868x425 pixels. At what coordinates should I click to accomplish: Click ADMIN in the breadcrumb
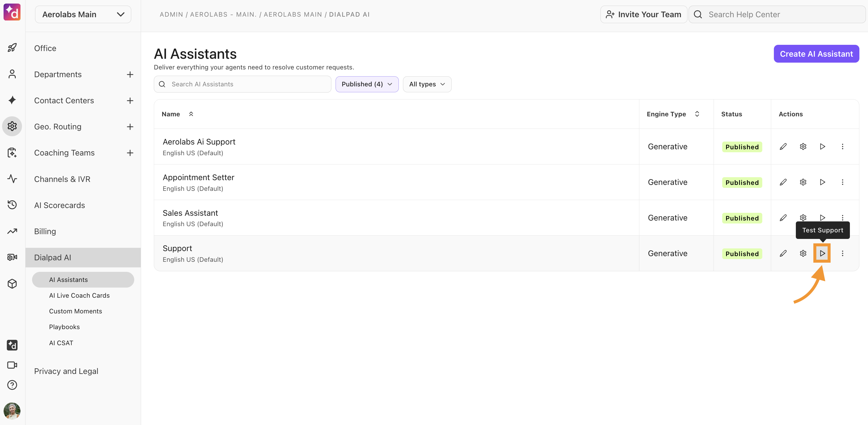pos(172,15)
